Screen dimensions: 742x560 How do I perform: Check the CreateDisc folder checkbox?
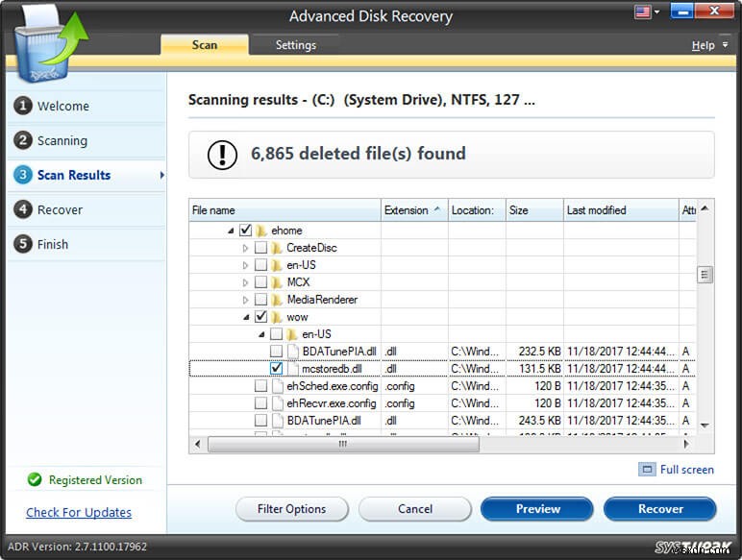260,248
